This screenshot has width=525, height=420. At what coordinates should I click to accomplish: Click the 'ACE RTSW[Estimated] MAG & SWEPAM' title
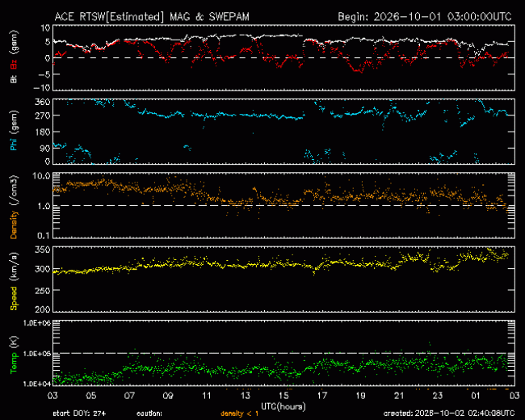(x=152, y=17)
